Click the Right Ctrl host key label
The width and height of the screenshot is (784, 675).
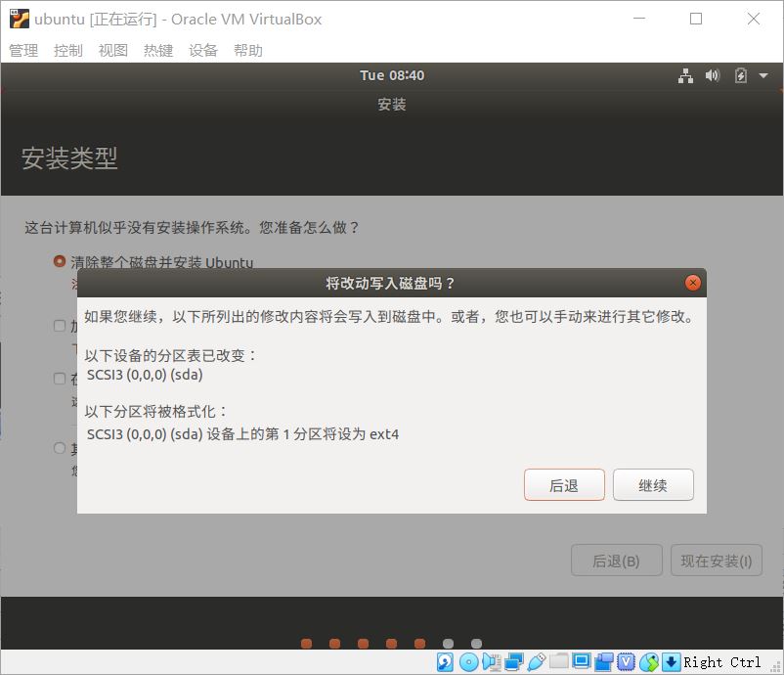point(721,662)
